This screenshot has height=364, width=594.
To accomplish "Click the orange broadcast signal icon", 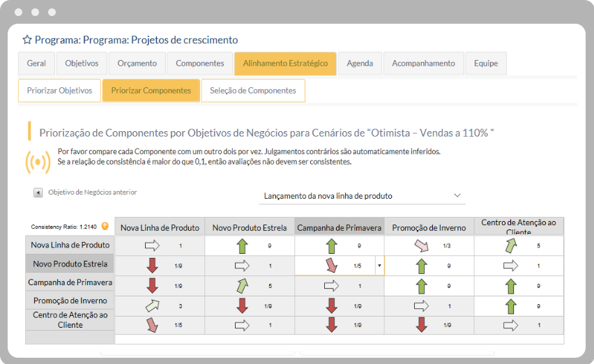I will click(x=37, y=162).
